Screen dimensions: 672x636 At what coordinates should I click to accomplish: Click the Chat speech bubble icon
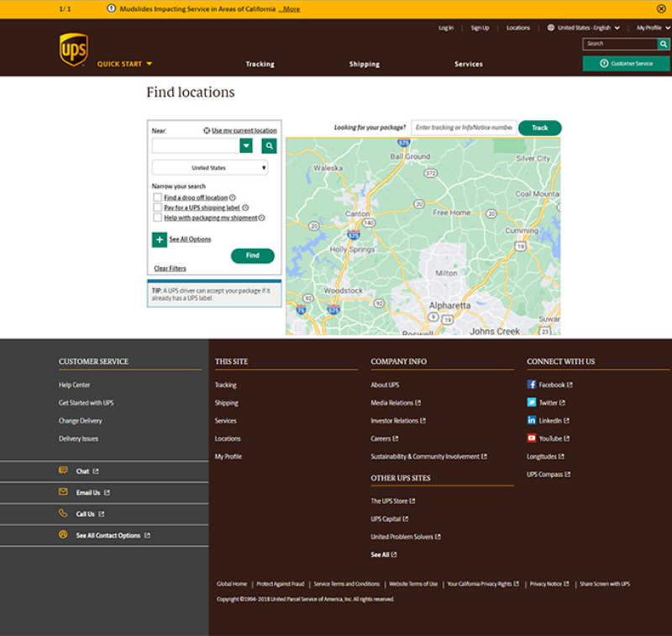[63, 470]
